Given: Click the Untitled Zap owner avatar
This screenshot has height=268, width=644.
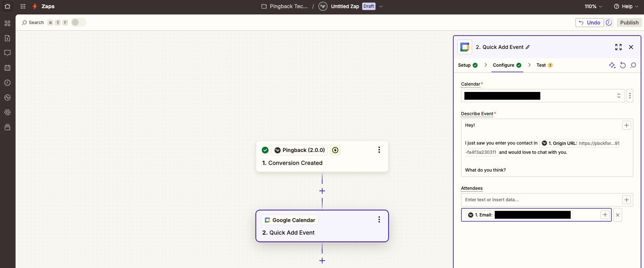Looking at the screenshot, I should 323,6.
